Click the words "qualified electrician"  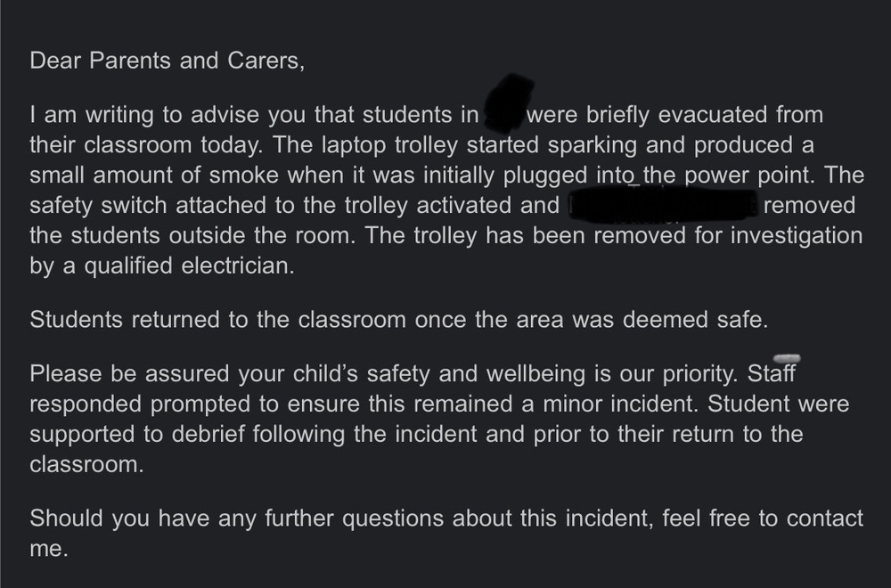click(189, 265)
